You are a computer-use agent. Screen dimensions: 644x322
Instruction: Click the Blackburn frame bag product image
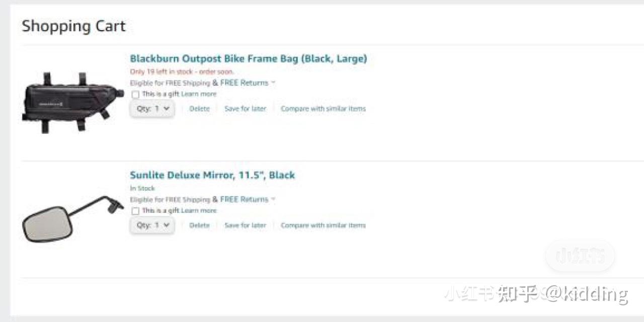[x=72, y=103]
